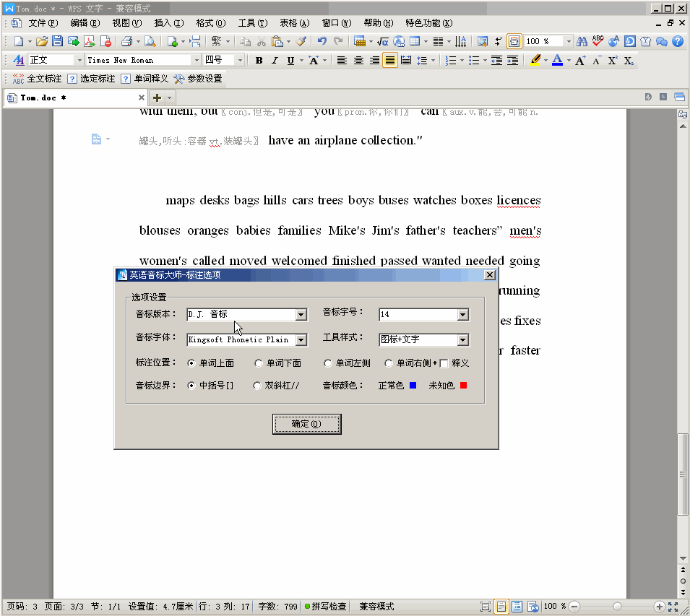
Task: Expand toolbar zoom 100% dropdown
Action: (569, 41)
